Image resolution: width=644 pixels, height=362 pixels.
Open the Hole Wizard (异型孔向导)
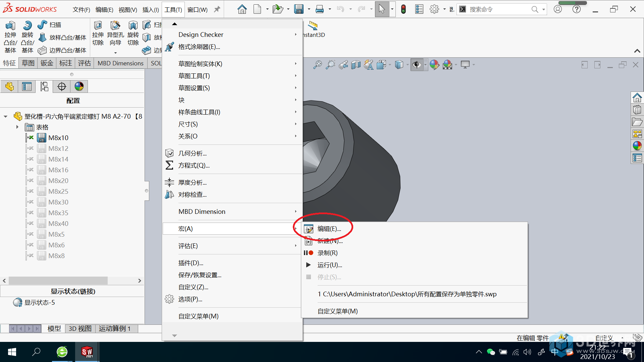(115, 25)
